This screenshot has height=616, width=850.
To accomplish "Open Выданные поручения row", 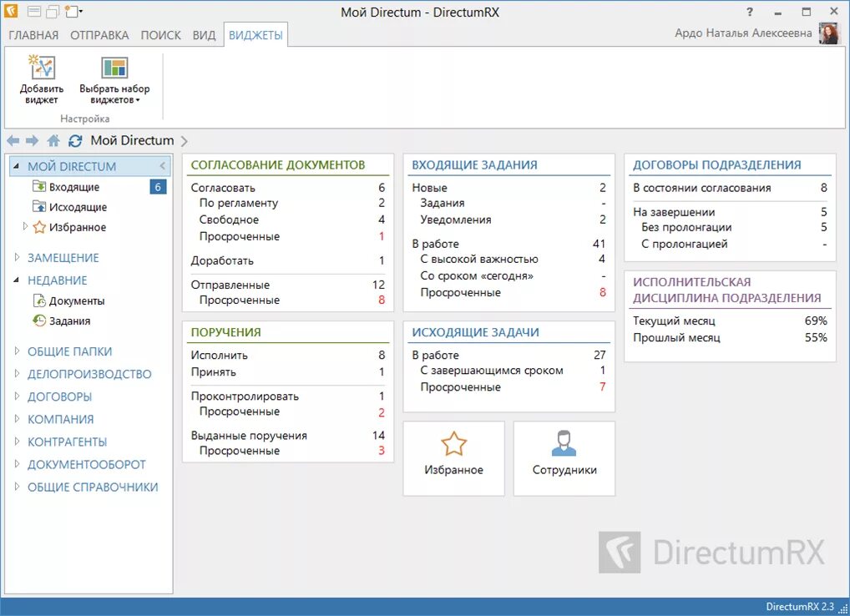I will tap(288, 435).
